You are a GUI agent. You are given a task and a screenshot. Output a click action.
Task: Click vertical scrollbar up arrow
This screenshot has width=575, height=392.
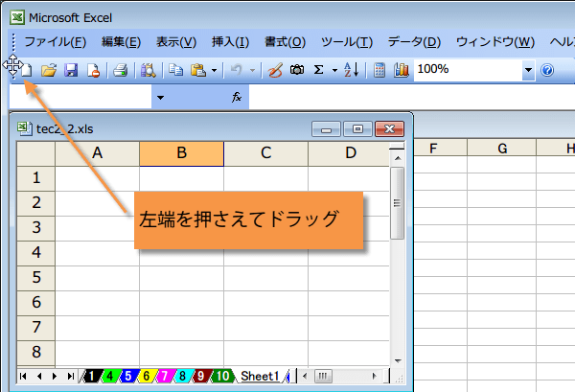[398, 158]
